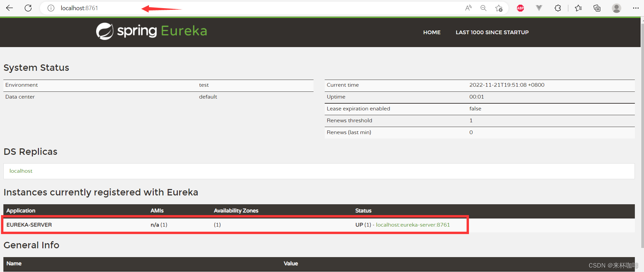Viewport: 644px width, 272px height.
Task: Open the HOME navigation item
Action: 432,32
